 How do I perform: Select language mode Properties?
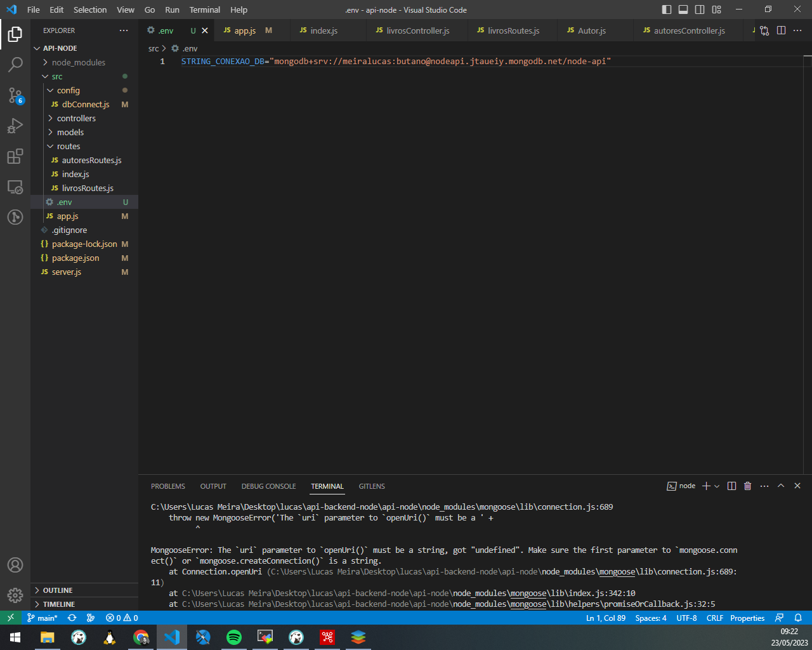[x=747, y=618]
